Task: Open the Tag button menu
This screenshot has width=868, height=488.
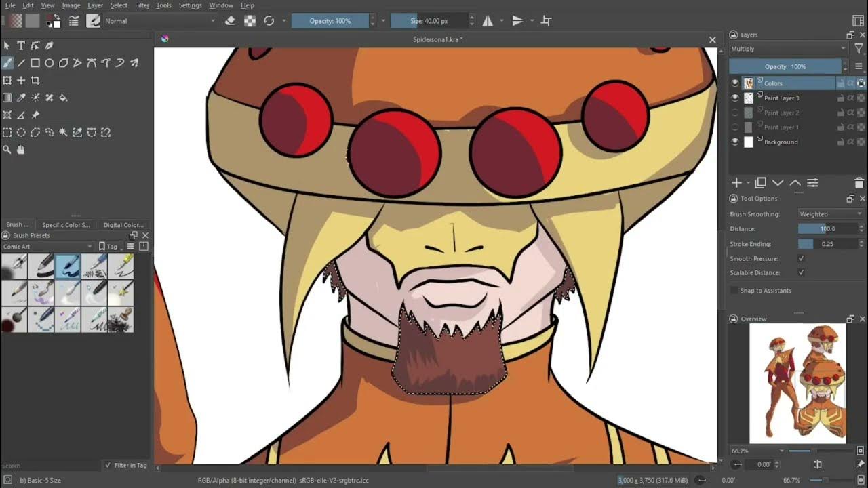Action: [111, 247]
